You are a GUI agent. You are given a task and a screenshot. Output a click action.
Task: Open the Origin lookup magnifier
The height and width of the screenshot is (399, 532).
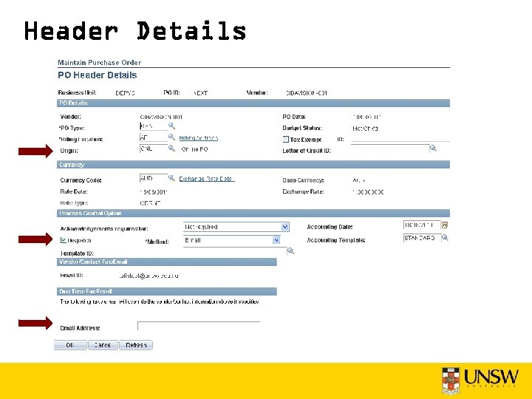pos(171,149)
